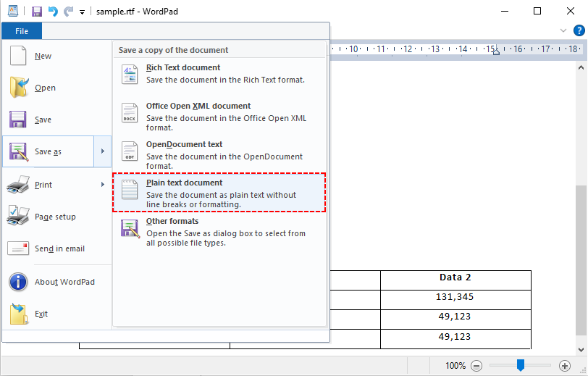Open the File tab
This screenshot has height=376, width=588.
coord(22,31)
